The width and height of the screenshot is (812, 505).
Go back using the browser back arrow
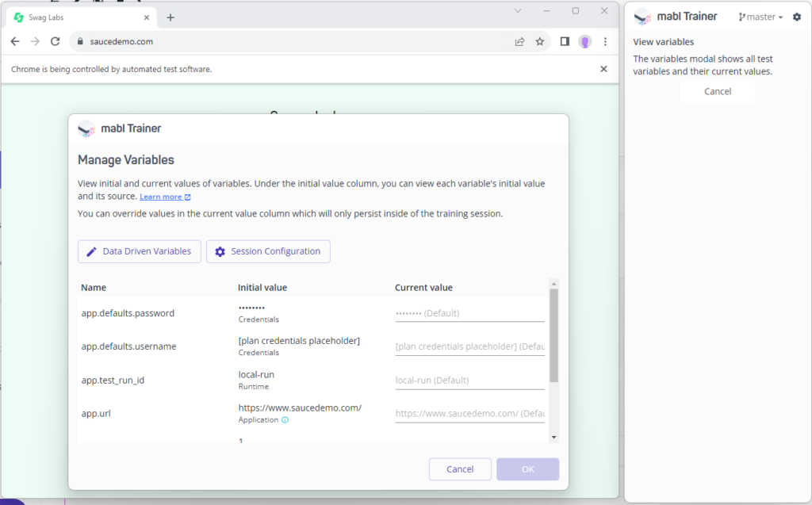15,41
